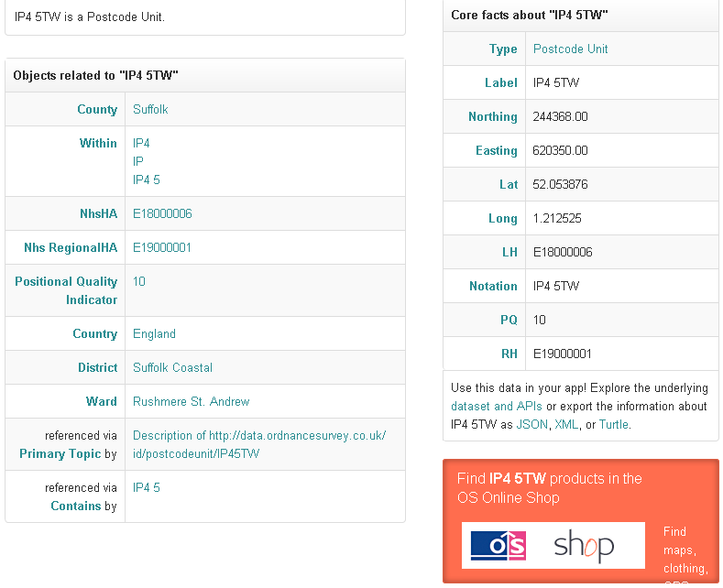Screen dimensions: 723x588
Task: Open the NhsHA E18000006 link
Action: (x=162, y=213)
